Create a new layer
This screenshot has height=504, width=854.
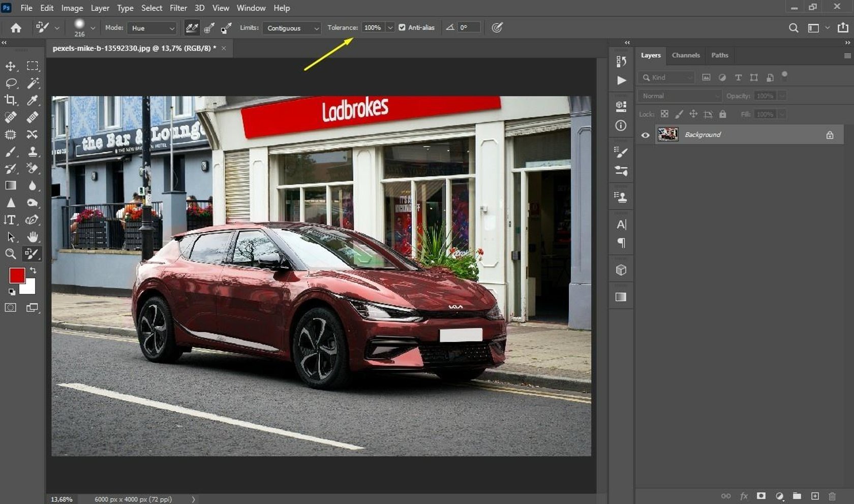coord(814,496)
